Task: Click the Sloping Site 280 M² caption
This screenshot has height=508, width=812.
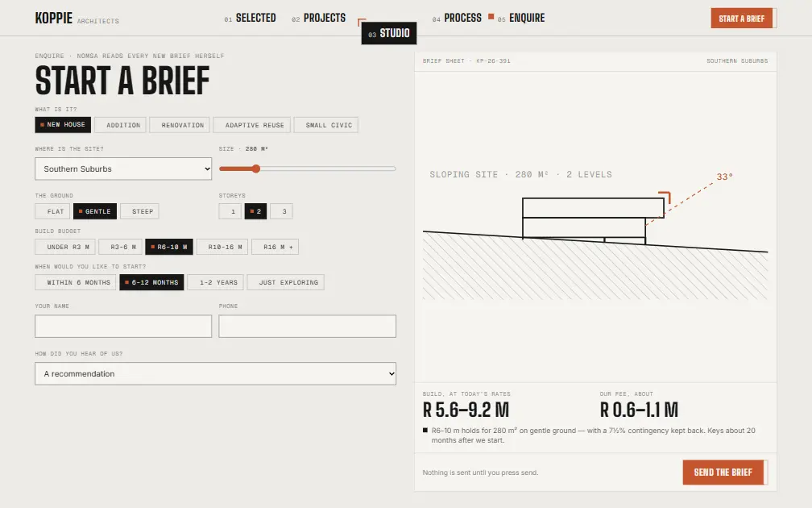Action: pyautogui.click(x=520, y=175)
